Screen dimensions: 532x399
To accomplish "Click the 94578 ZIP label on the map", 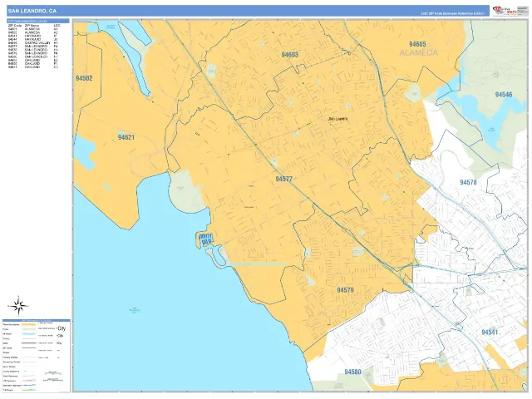I will (x=468, y=183).
